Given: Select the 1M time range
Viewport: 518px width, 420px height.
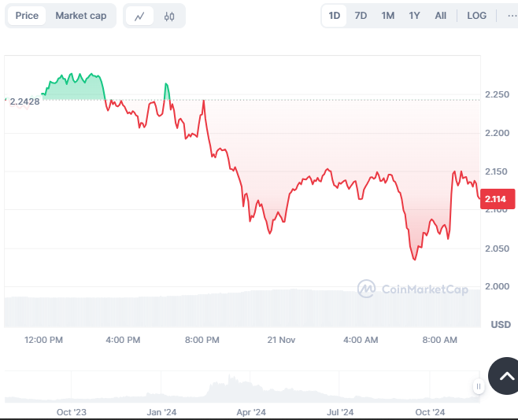Looking at the screenshot, I should tap(388, 16).
